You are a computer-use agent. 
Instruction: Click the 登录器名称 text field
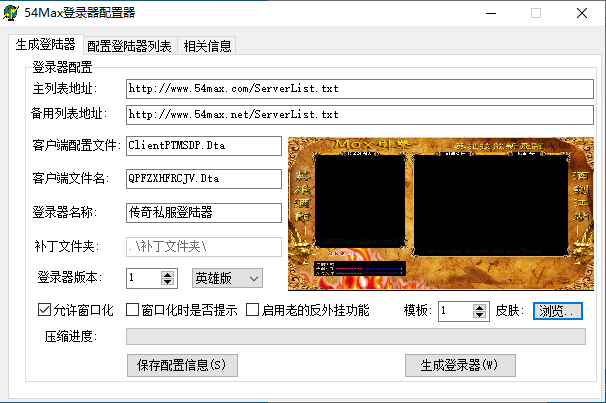(204, 212)
